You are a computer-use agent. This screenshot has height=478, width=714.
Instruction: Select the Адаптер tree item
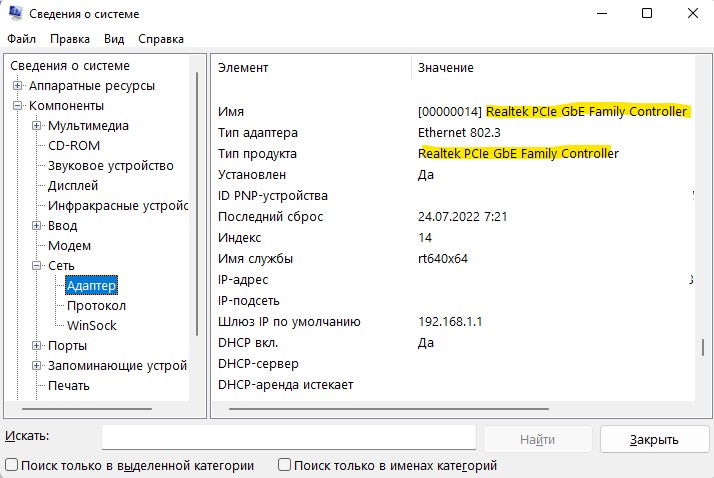click(x=91, y=285)
